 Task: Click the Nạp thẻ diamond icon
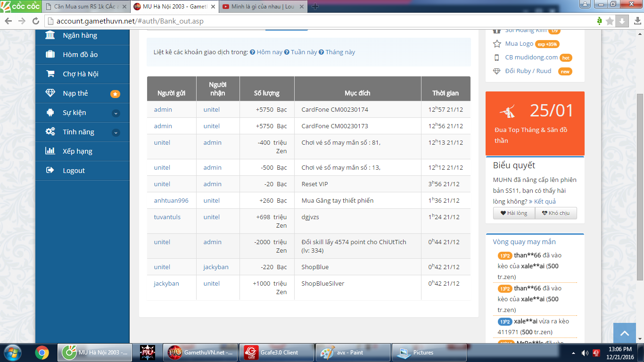pos(50,93)
